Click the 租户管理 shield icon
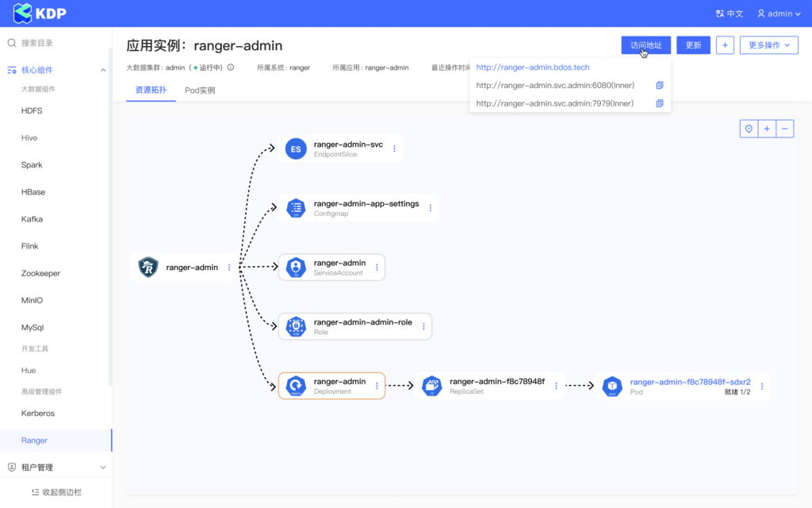Screen dimensions: 812x508 (x=12, y=468)
